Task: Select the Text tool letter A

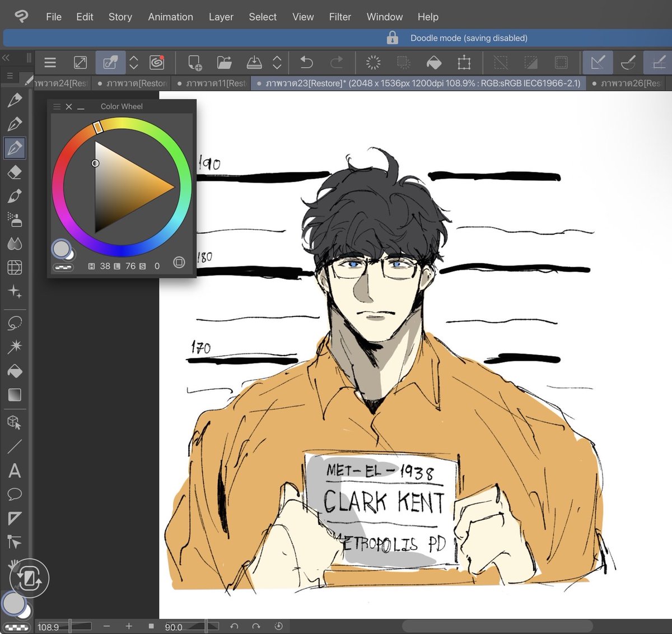Action: [15, 470]
